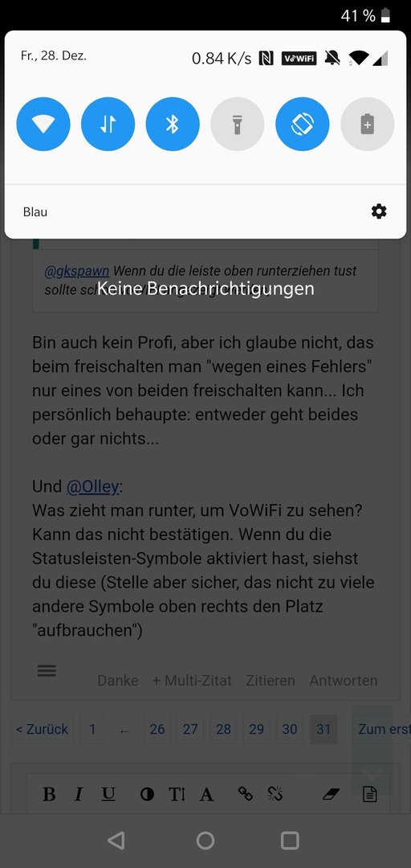Turn on the flashlight tile

pyautogui.click(x=238, y=124)
